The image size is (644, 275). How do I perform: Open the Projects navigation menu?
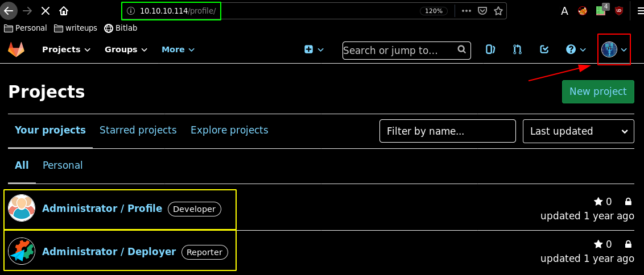tap(66, 49)
